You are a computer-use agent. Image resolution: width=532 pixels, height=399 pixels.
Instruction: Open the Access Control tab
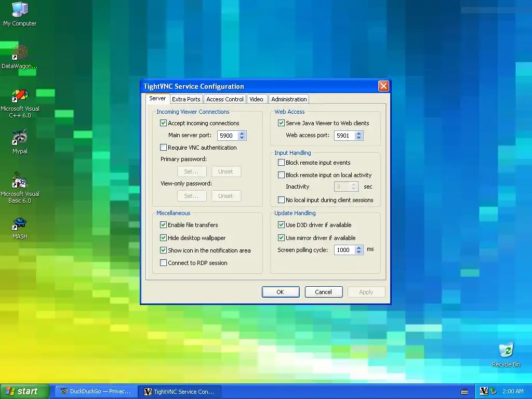click(x=224, y=99)
